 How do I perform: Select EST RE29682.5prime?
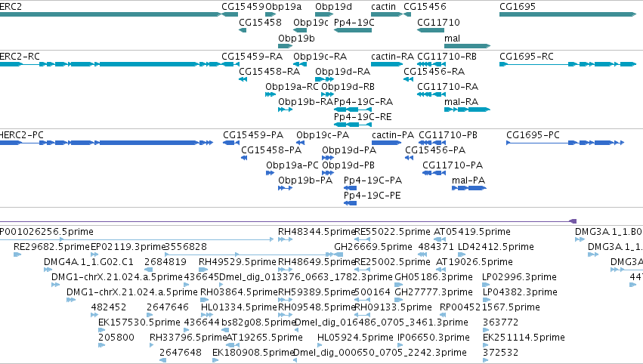point(51,247)
